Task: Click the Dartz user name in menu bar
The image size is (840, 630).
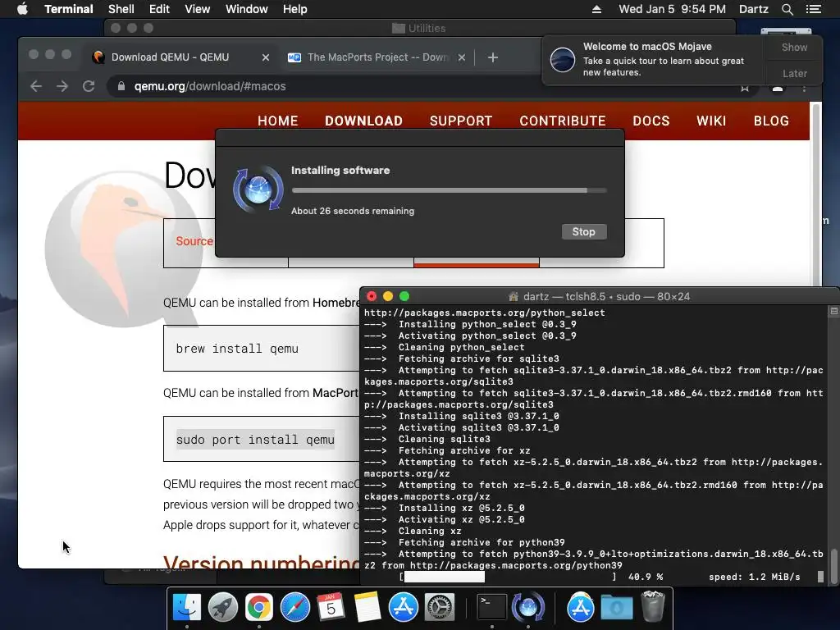Action: click(754, 9)
